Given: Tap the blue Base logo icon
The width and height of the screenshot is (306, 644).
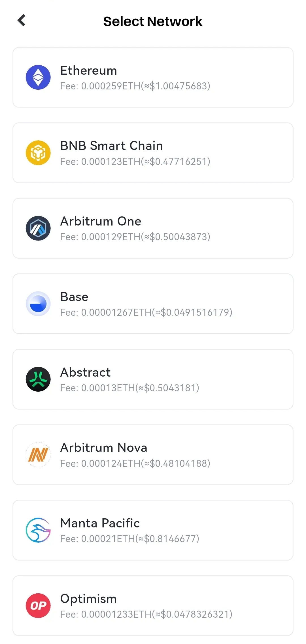Looking at the screenshot, I should point(38,304).
